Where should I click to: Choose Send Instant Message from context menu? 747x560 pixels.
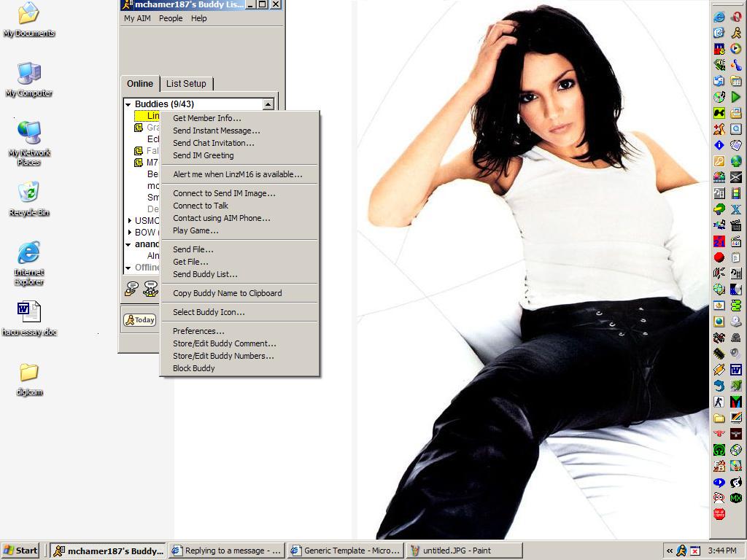pos(216,131)
